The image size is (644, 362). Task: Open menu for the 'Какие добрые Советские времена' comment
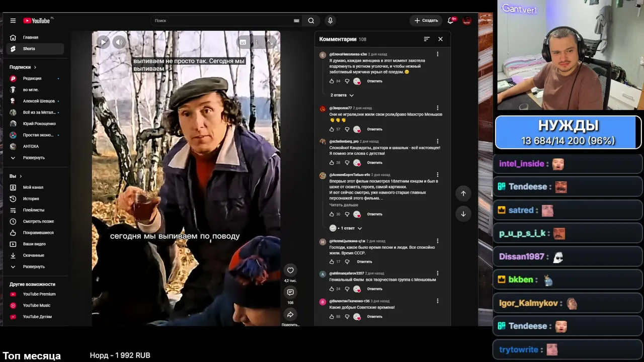(x=437, y=301)
